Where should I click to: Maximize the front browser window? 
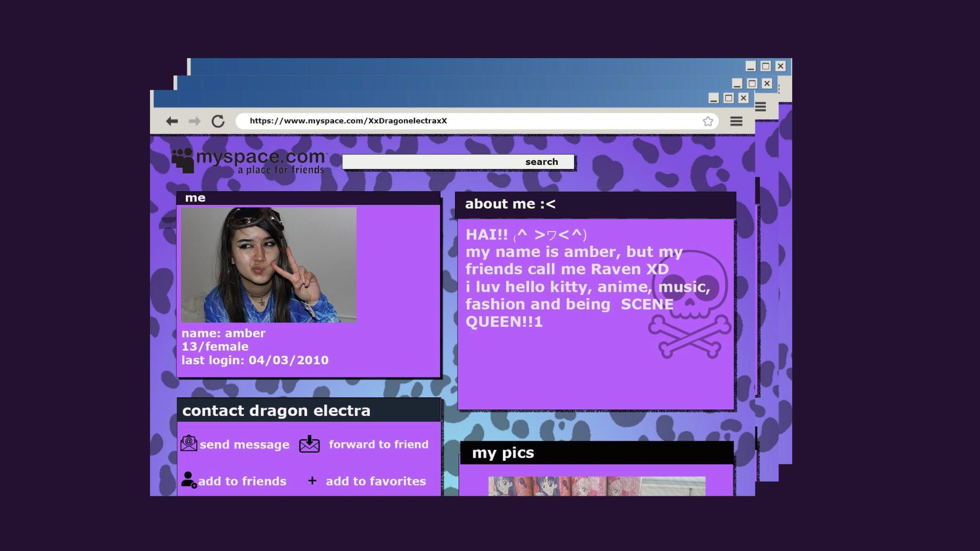coord(729,98)
